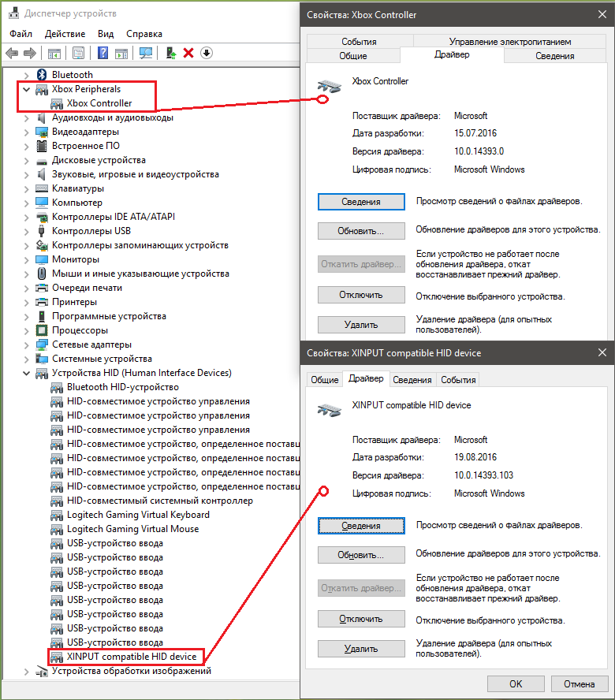Click Отключить in XINPUT device properties

361,619
